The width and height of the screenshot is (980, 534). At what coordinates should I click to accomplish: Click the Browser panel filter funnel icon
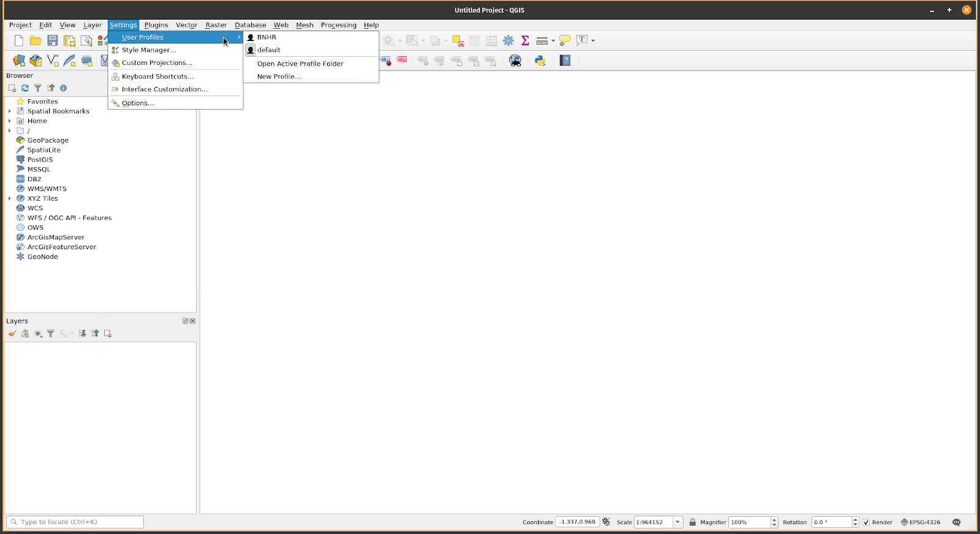coord(38,88)
